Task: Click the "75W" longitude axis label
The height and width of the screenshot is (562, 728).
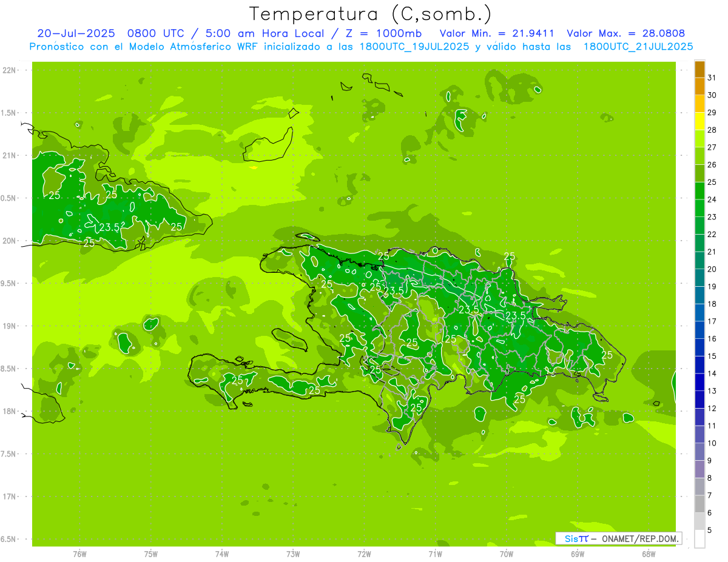Action: tap(151, 554)
